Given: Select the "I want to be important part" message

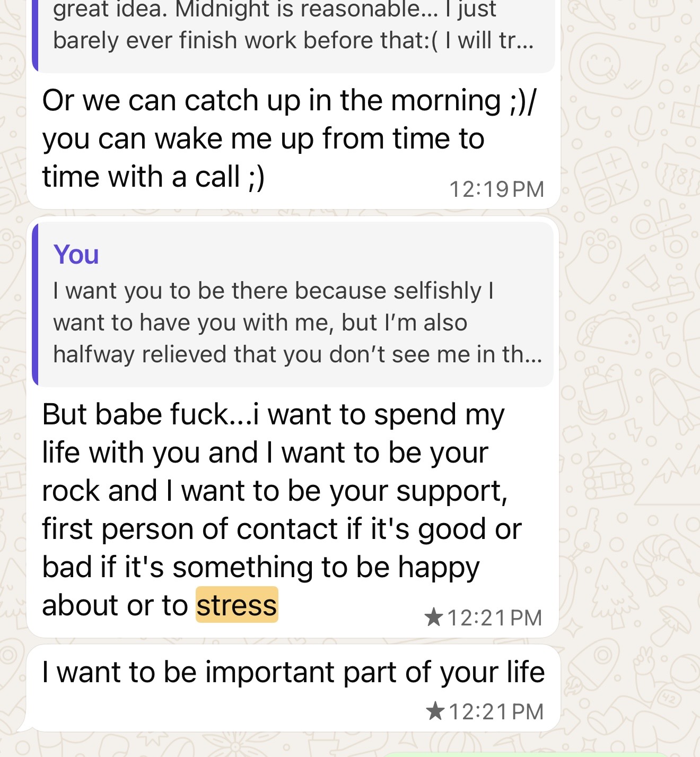Looking at the screenshot, I should (x=293, y=673).
